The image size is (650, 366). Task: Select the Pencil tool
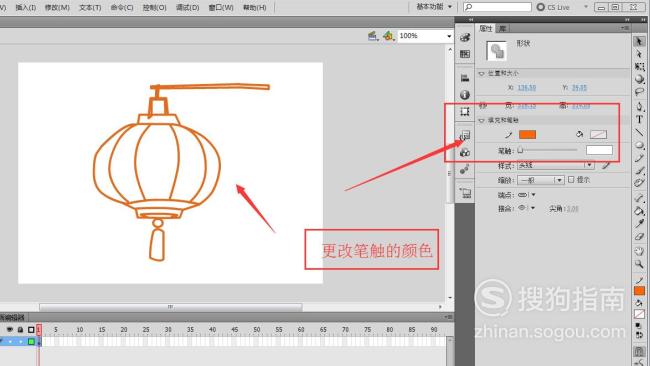(x=639, y=158)
